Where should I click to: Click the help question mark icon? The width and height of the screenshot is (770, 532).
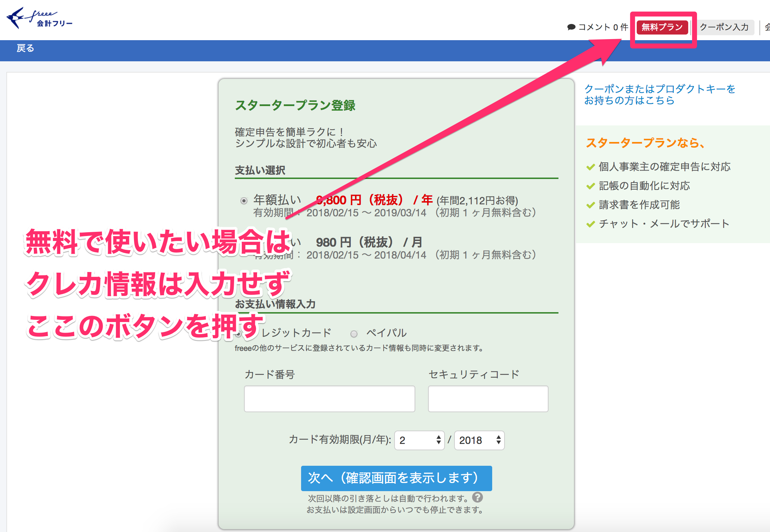tap(477, 497)
